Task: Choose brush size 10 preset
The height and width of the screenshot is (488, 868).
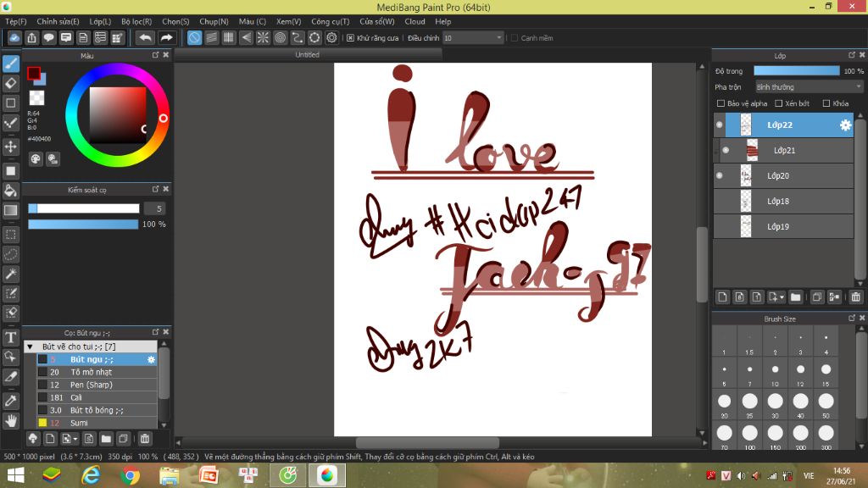Action: 775,373
